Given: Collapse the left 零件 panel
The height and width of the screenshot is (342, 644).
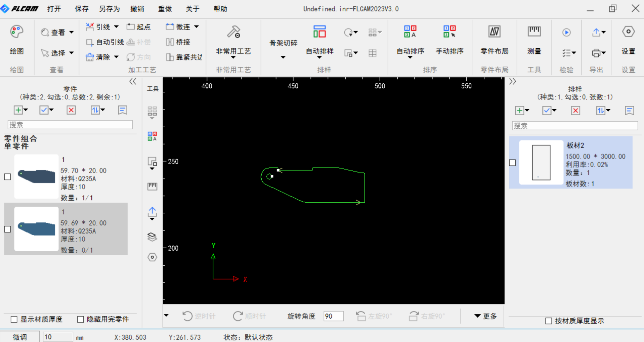Looking at the screenshot, I should [133, 81].
